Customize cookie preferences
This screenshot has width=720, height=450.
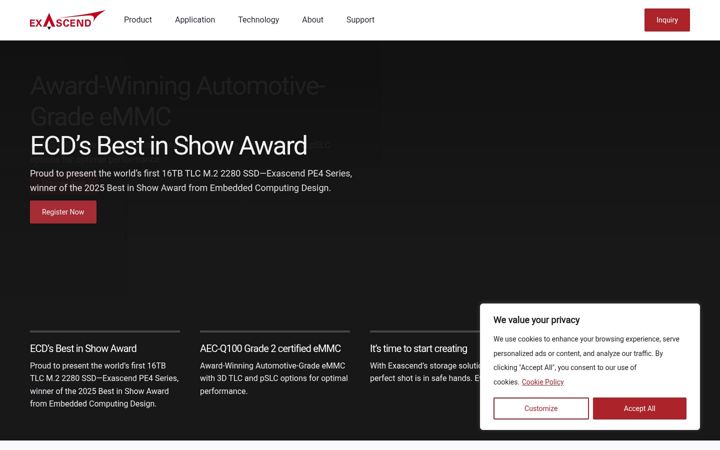[x=541, y=408]
